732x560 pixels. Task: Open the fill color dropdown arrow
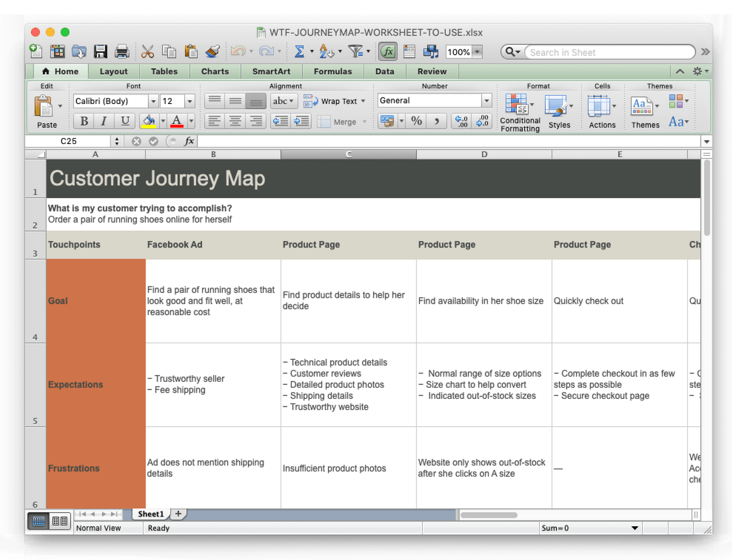click(x=163, y=121)
